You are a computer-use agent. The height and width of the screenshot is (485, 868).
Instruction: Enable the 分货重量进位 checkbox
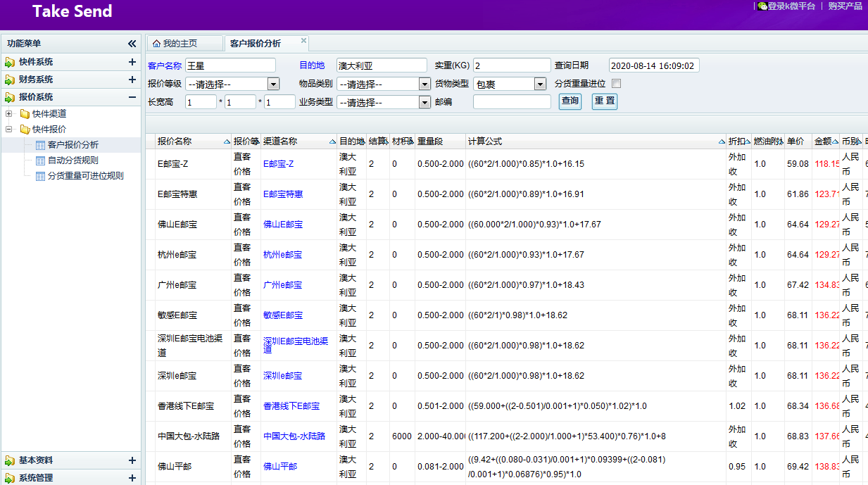[616, 84]
